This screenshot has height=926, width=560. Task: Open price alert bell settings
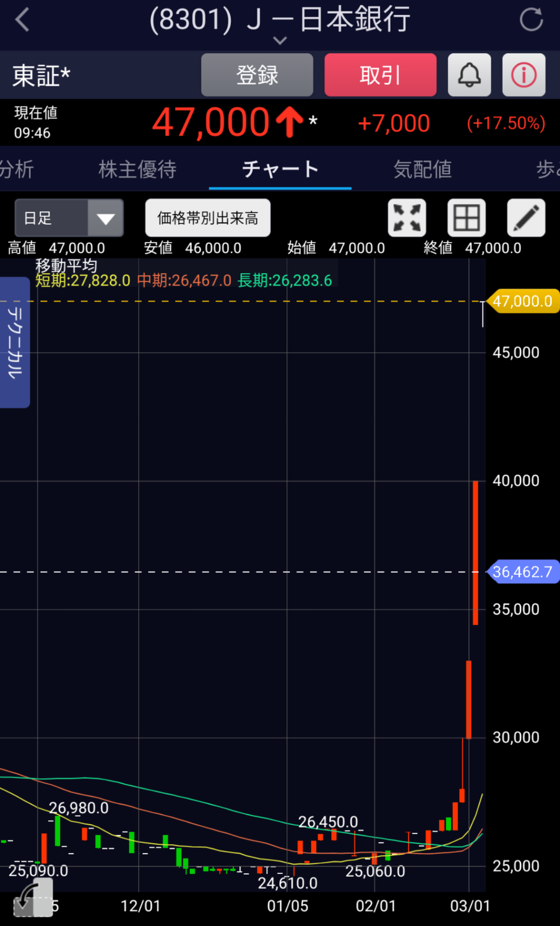pos(469,75)
